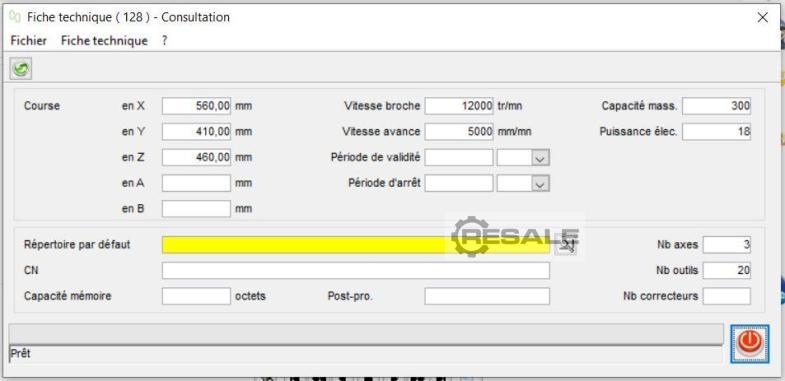Select the Vitesse avance value field
This screenshot has width=785, height=381.
459,132
